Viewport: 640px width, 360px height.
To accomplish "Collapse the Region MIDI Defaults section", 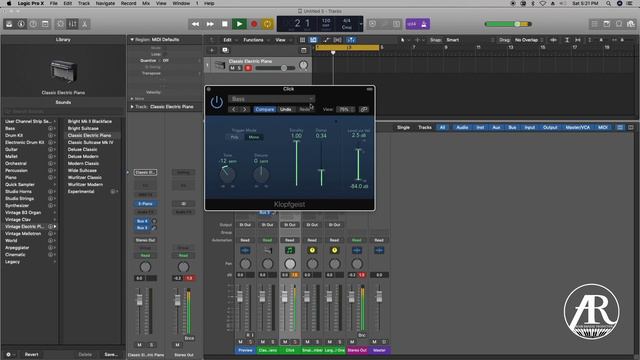I will [x=132, y=40].
